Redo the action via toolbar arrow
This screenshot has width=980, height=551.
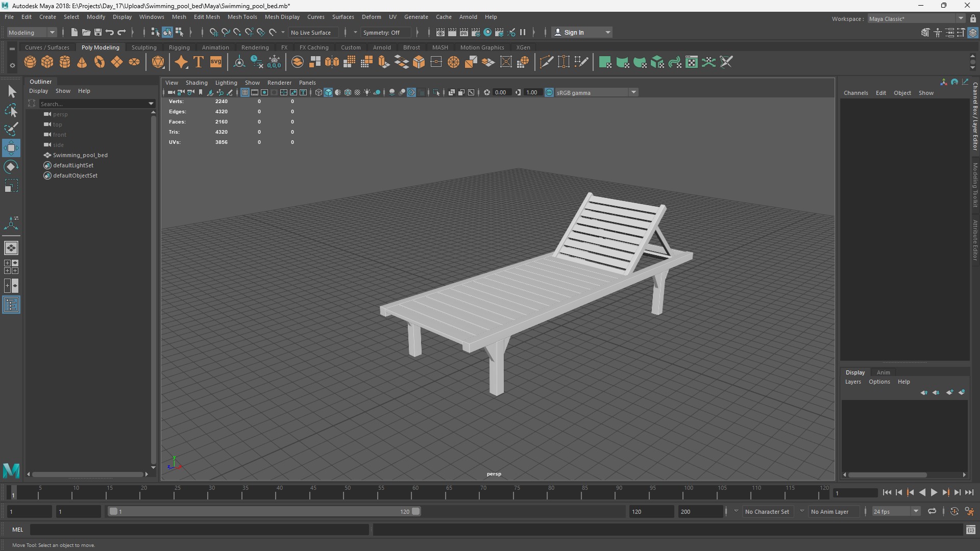click(121, 32)
